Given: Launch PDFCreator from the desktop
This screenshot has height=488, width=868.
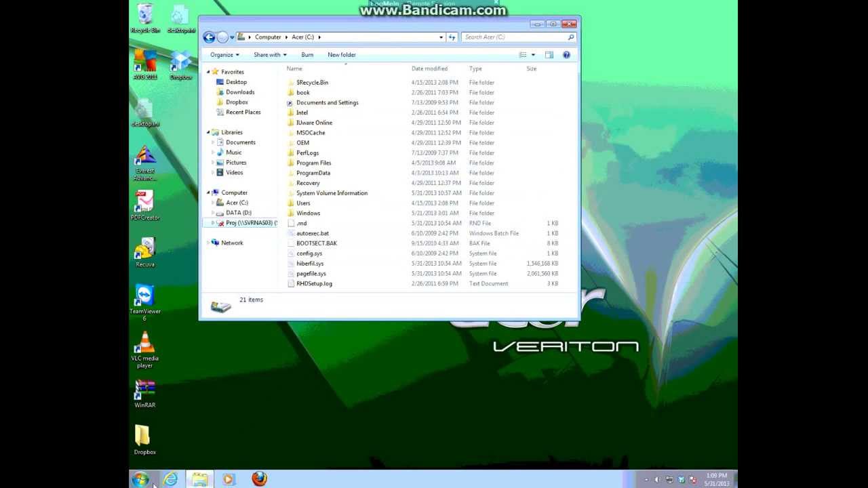Looking at the screenshot, I should (145, 205).
